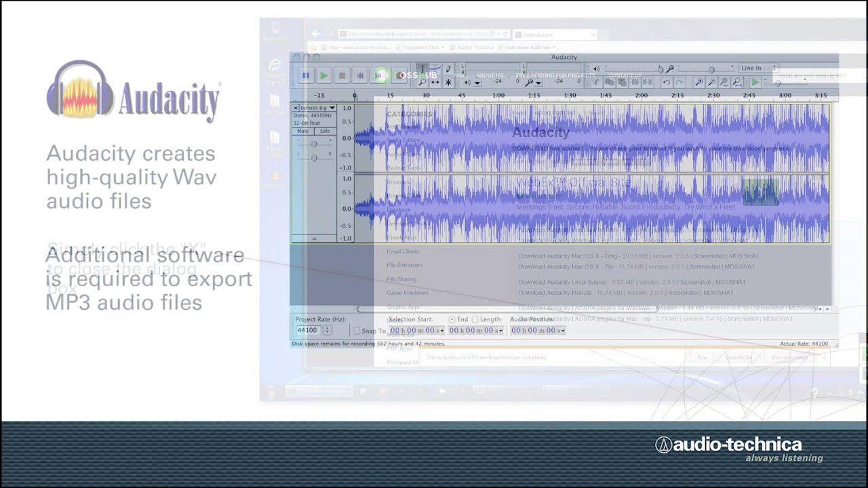Click the Skip to Start button
The width and height of the screenshot is (868, 488).
tap(360, 75)
